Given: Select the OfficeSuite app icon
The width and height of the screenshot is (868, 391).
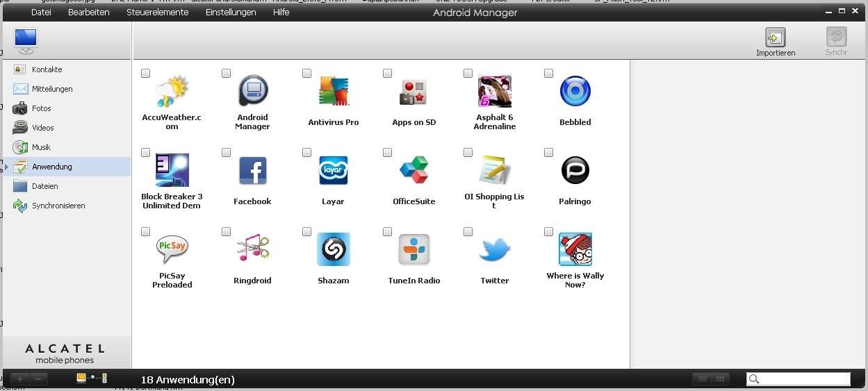Looking at the screenshot, I should click(413, 170).
